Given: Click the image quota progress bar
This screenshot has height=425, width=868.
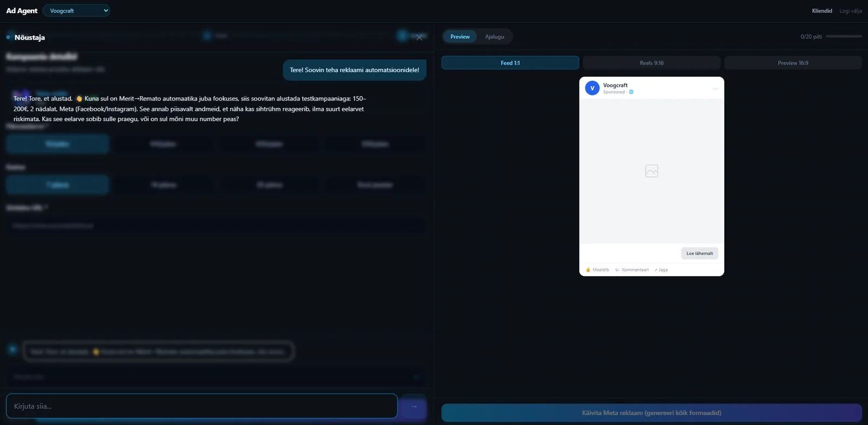Looking at the screenshot, I should click(x=844, y=36).
